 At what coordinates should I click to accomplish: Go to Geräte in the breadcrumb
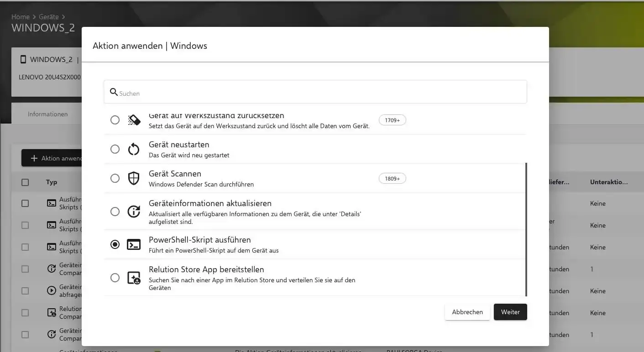tap(48, 17)
